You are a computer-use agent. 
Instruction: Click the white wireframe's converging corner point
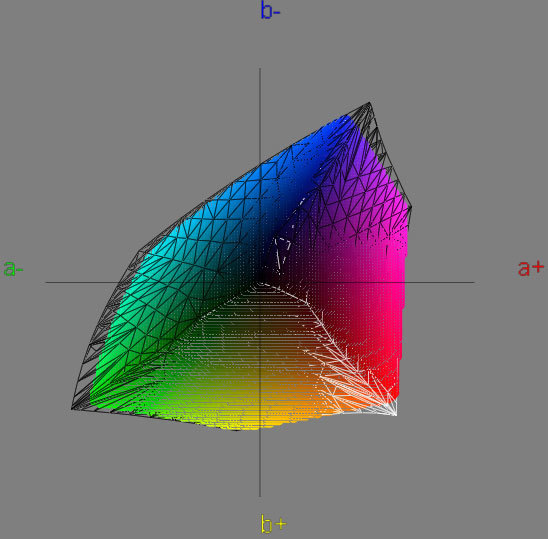pos(396,415)
